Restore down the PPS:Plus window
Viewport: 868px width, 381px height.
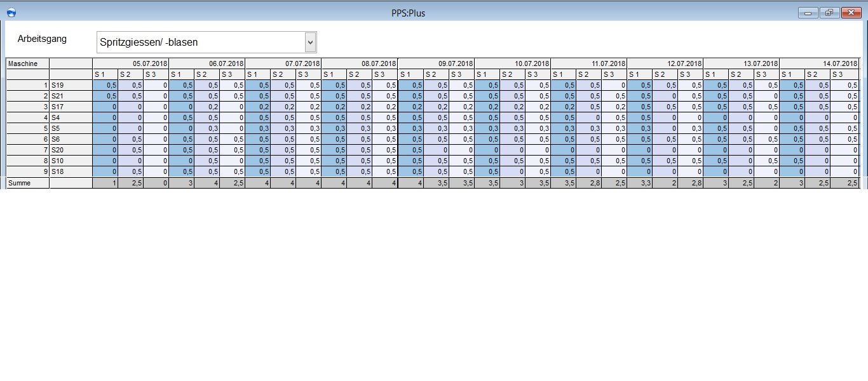tap(829, 12)
